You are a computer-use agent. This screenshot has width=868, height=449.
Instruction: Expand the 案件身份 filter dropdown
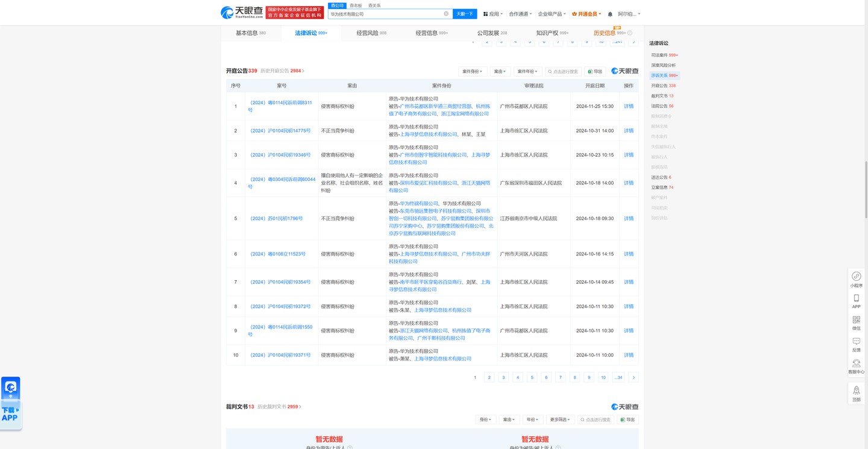pos(472,71)
